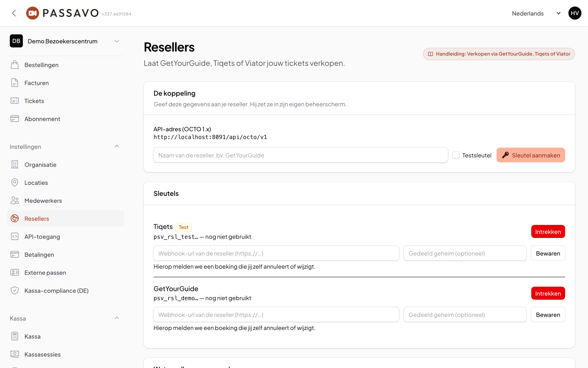This screenshot has width=588, height=368.
Task: Click the Abonnement card icon
Action: click(x=14, y=119)
